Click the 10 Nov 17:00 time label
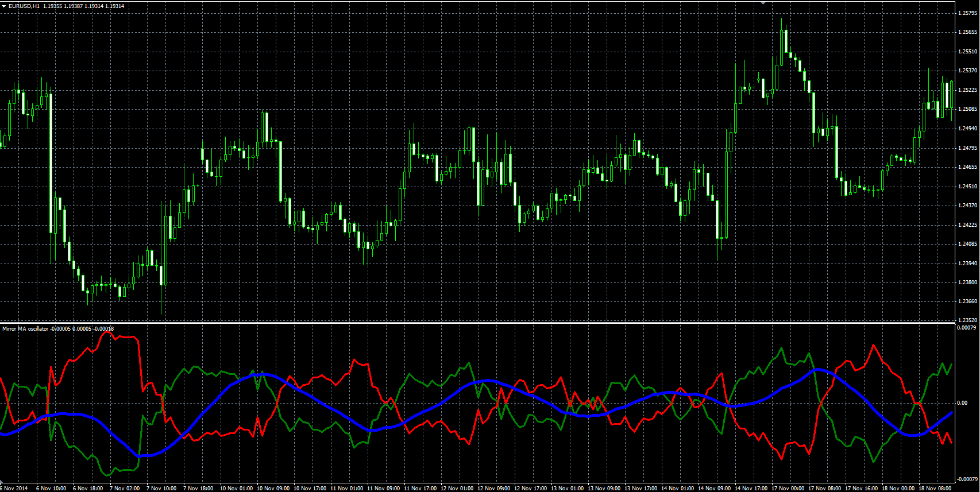The image size is (980, 492). click(x=310, y=489)
